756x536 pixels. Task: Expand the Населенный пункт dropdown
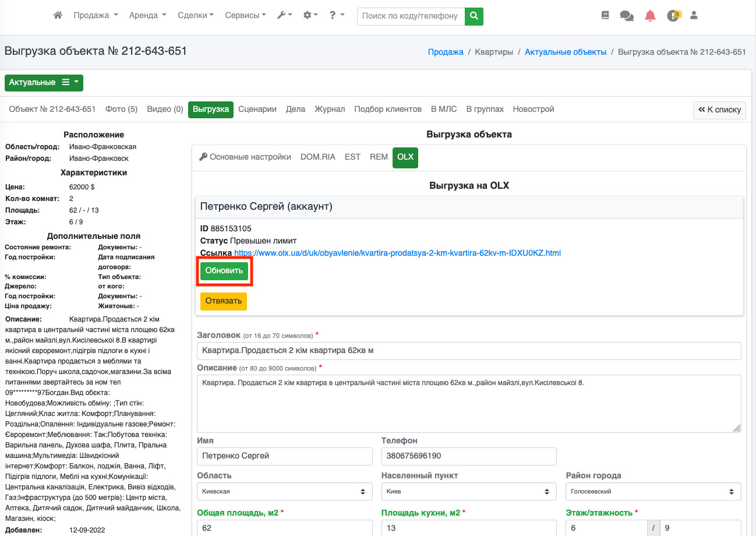pyautogui.click(x=469, y=491)
